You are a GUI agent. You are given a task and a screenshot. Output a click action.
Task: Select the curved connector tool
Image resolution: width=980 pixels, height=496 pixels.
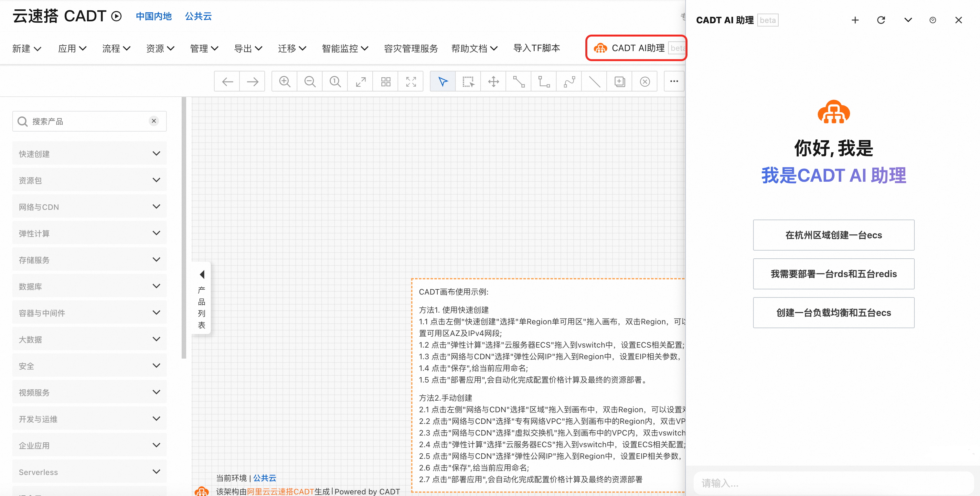point(569,81)
